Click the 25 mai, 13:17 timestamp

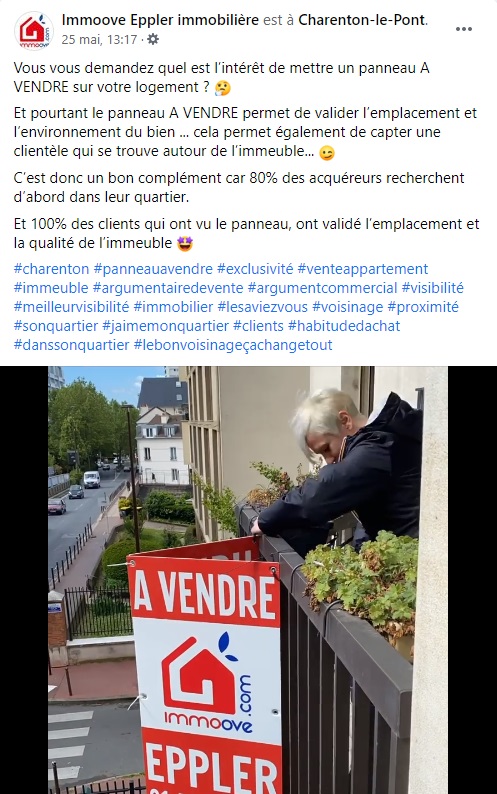tap(99, 39)
